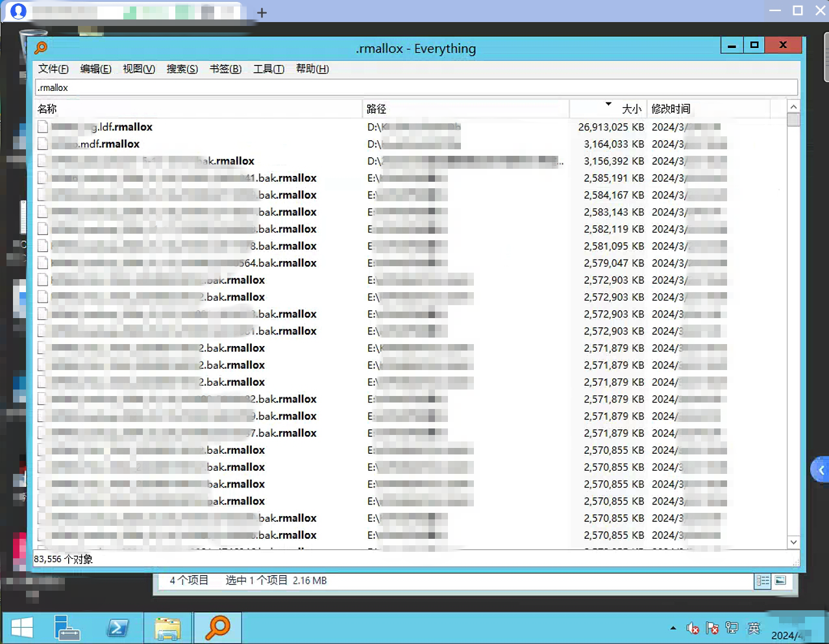The width and height of the screenshot is (829, 644).
Task: Switch Explorer window to large icons view
Action: tap(780, 580)
